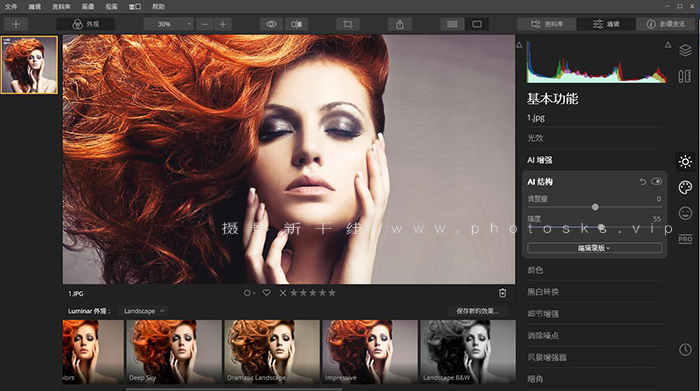Open the history clock icon

point(685,349)
